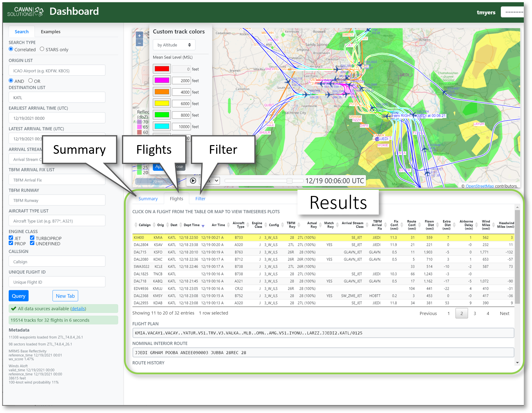Switch to the Summary results tab

click(148, 199)
